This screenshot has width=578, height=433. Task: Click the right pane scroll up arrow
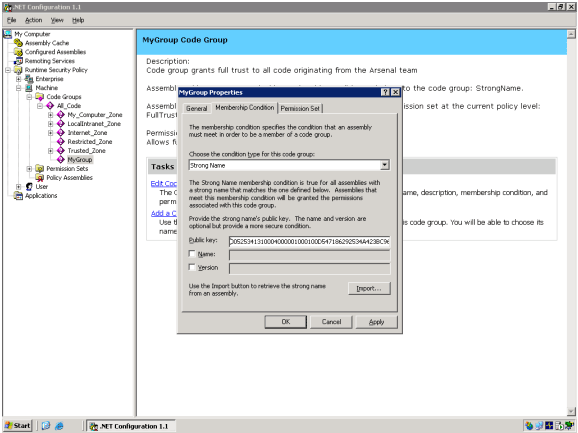[x=571, y=34]
